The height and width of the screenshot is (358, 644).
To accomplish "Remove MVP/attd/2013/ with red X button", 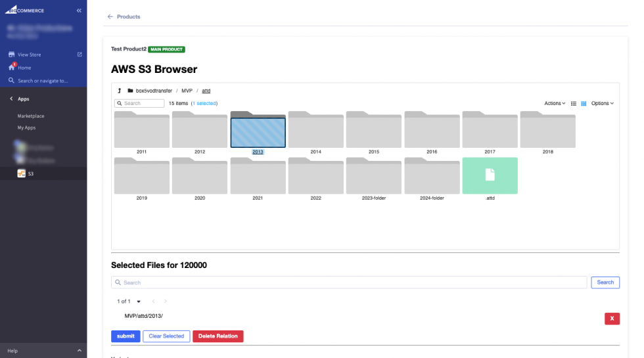I will tap(612, 319).
